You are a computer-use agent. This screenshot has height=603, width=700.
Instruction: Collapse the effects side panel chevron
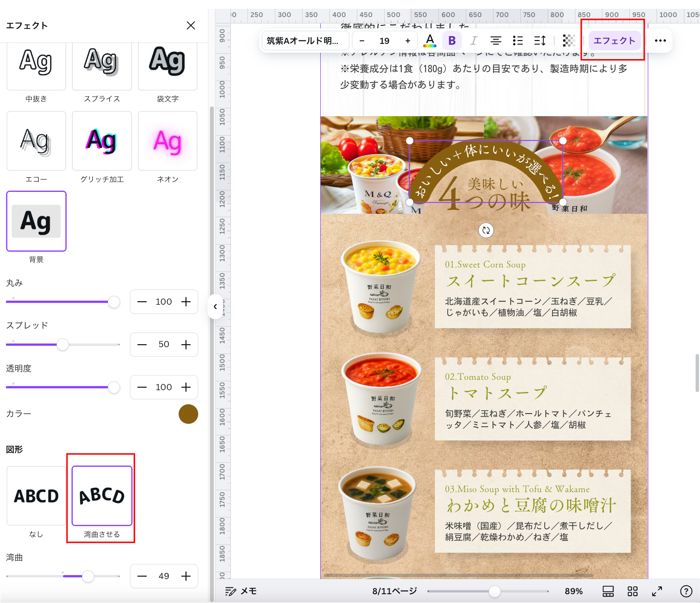coord(215,307)
